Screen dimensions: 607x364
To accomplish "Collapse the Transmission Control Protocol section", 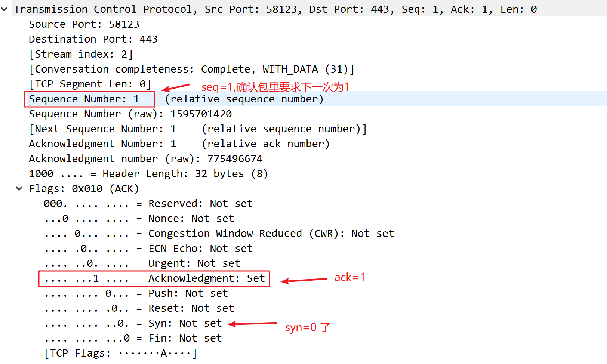I will coord(4,9).
